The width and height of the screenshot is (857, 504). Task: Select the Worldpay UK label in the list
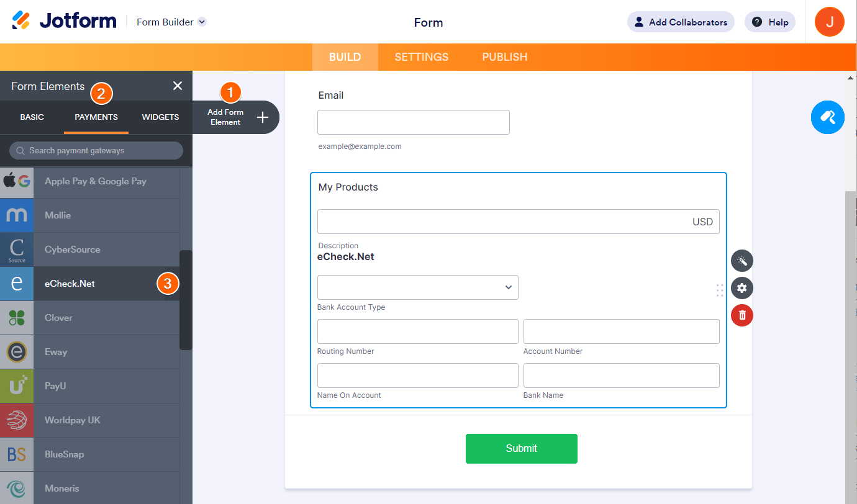point(72,420)
